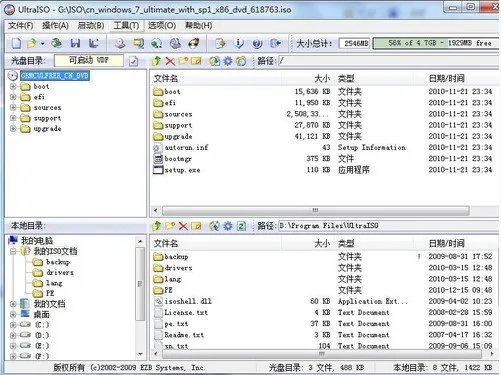The width and height of the screenshot is (501, 375).
Task: Click the blue gear settings icon in disc pane
Action: [x=228, y=61]
